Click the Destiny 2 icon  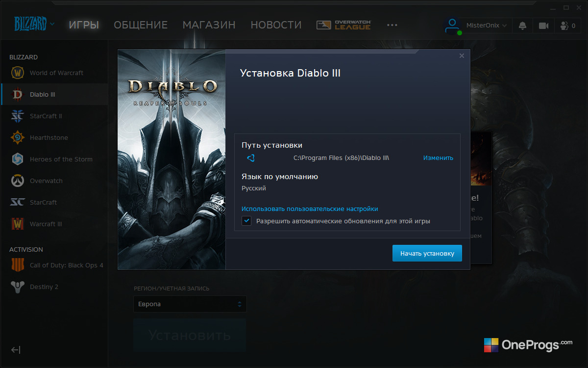[18, 287]
